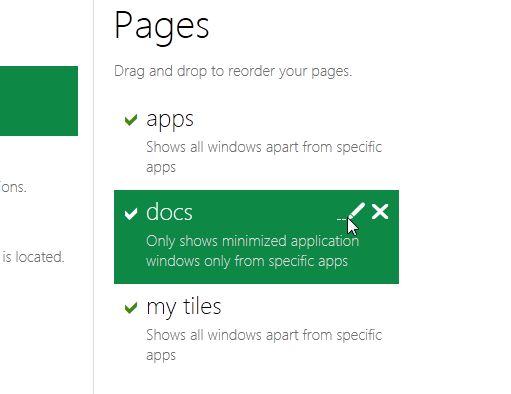Image resolution: width=511 pixels, height=394 pixels.
Task: Toggle the checkmark next to apps
Action: (131, 120)
